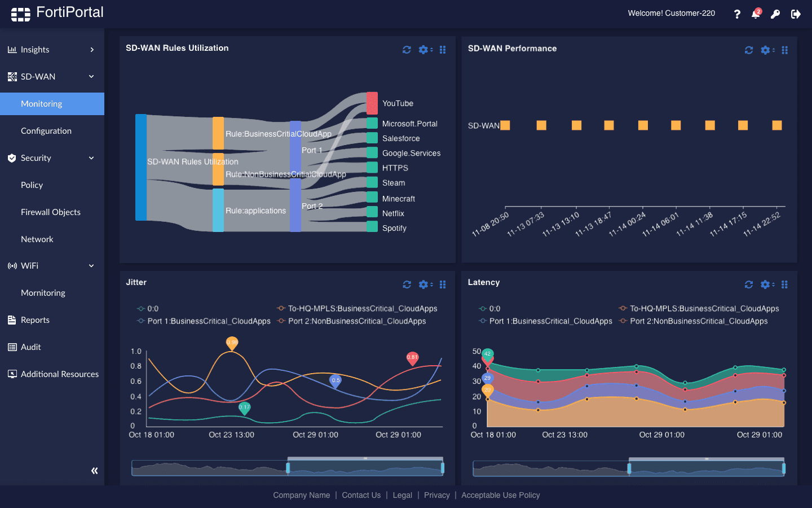Toggle Port 1:BusinessCritical_CloudApps in Latency legend
Screen dimensions: 812x508
(545, 321)
